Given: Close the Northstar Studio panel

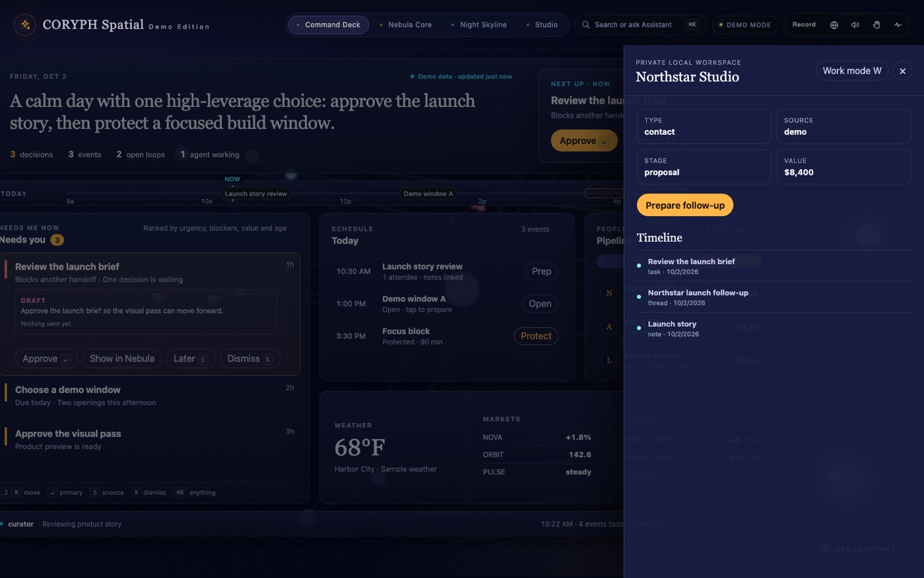Looking at the screenshot, I should (x=902, y=71).
